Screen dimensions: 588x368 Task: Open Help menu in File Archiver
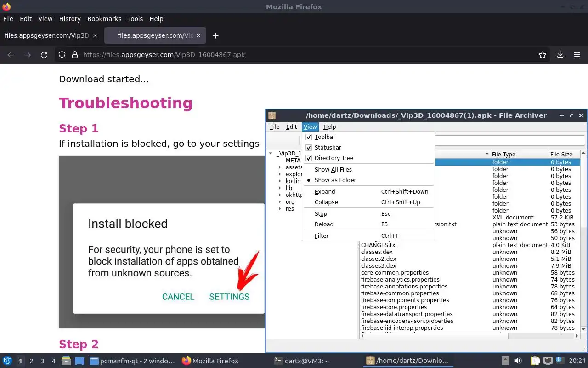(329, 127)
